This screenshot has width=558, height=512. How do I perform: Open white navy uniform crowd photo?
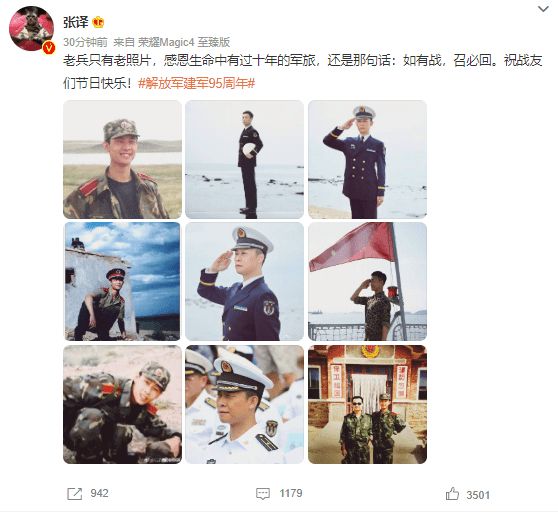244,404
